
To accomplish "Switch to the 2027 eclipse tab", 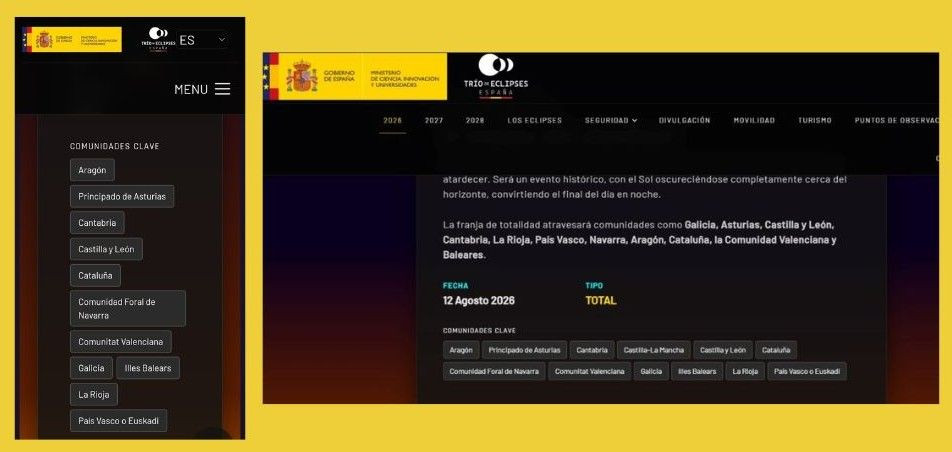I will pos(434,121).
